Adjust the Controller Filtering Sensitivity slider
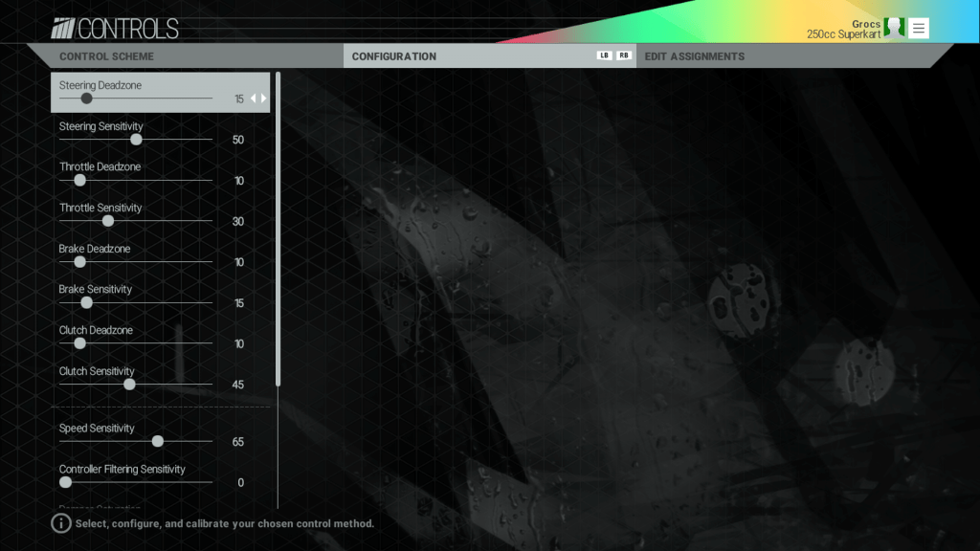This screenshot has width=980, height=551. pyautogui.click(x=65, y=481)
